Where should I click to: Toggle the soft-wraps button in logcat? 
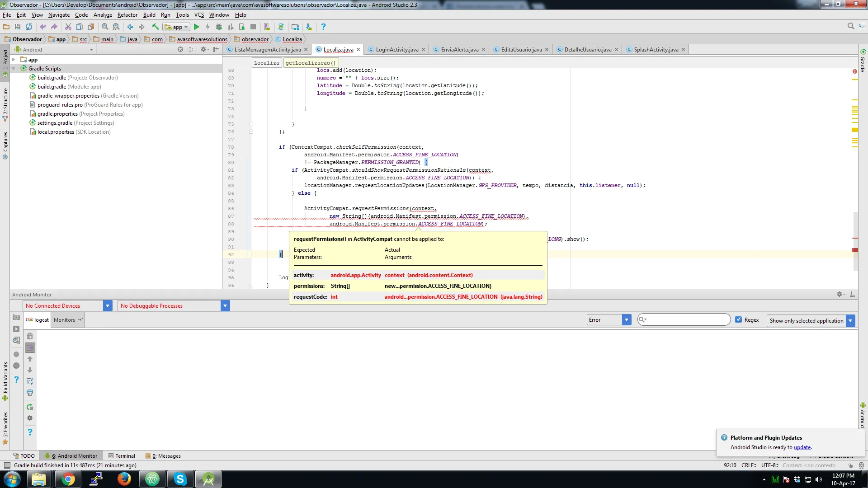click(30, 381)
